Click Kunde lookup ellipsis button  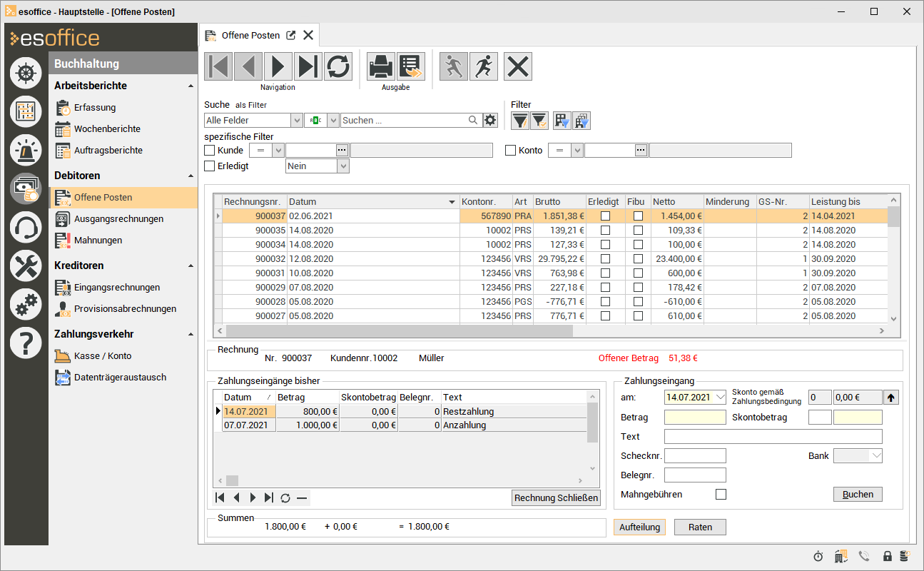tap(342, 150)
